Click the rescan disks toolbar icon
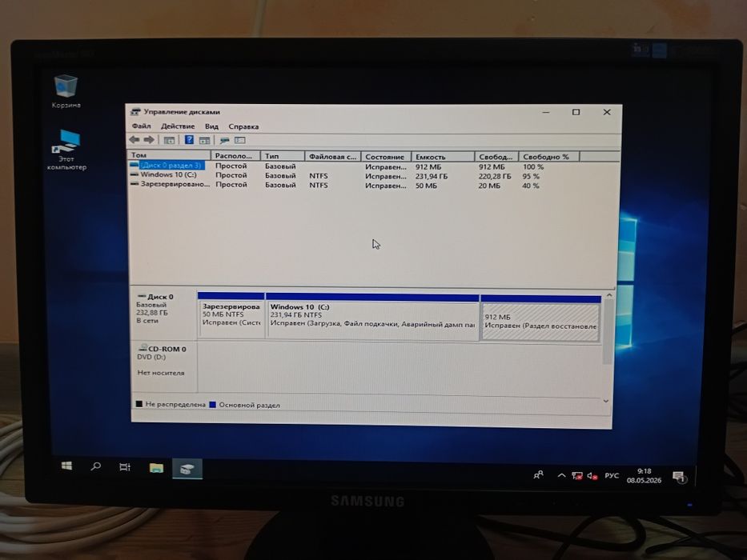The width and height of the screenshot is (747, 560). (x=224, y=140)
